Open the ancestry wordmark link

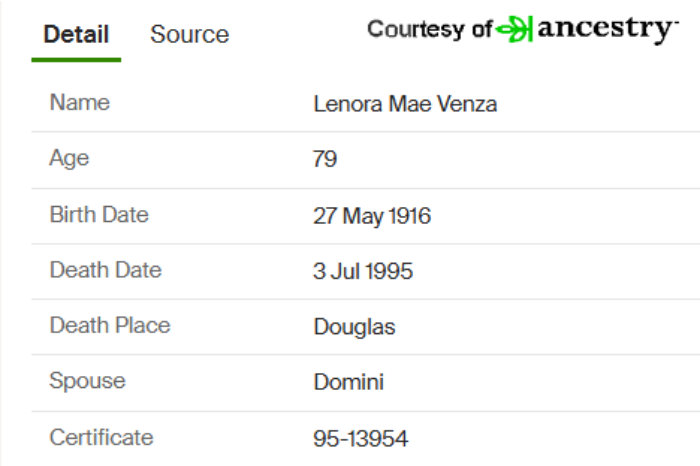coord(608,29)
